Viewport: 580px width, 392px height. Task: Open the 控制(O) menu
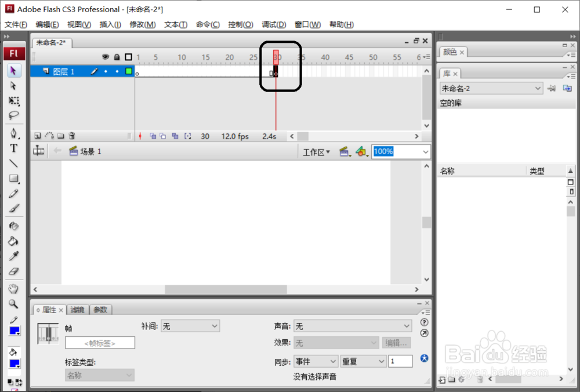[241, 24]
